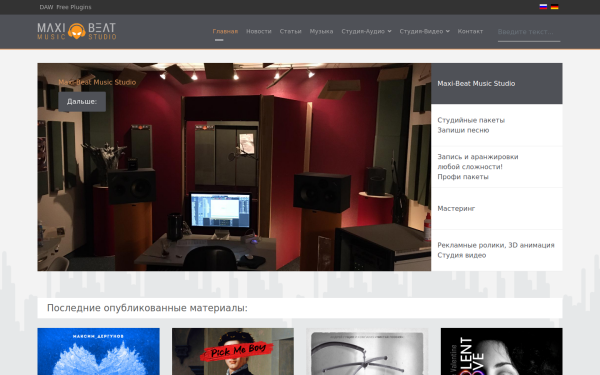
Task: Select the Рекламные ролики, 3D анимация tab
Action: pyautogui.click(x=497, y=250)
